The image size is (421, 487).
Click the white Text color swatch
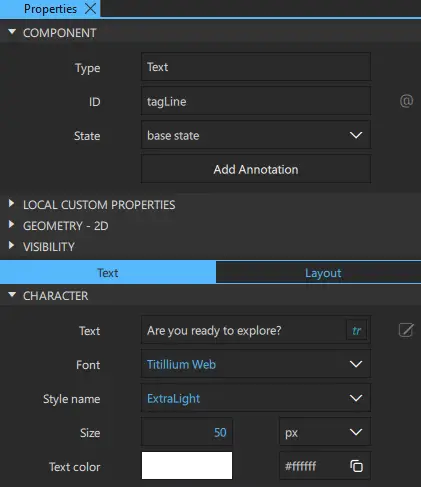pos(187,465)
